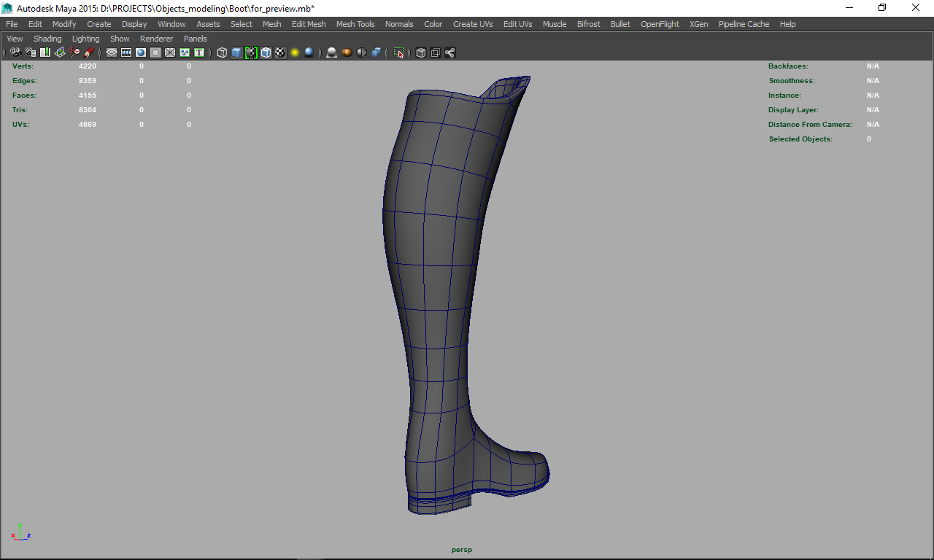The width and height of the screenshot is (934, 560).
Task: Toggle the Textured checker display
Action: [280, 52]
